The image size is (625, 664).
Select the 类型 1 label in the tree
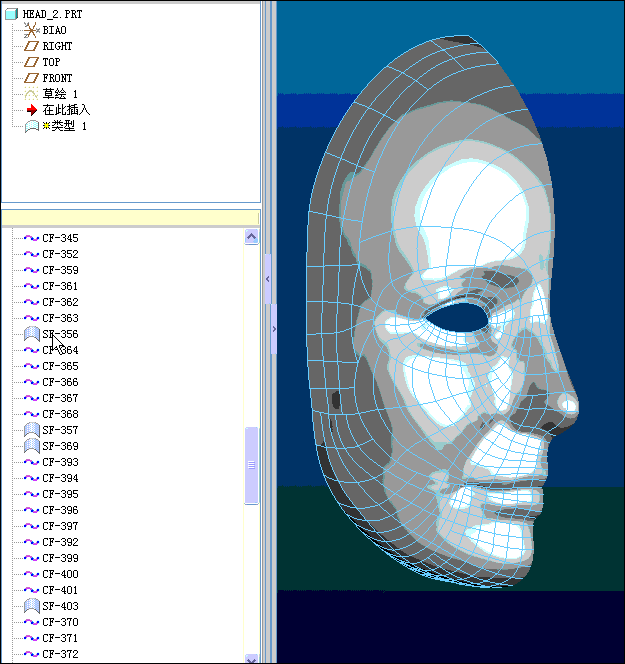click(x=65, y=126)
